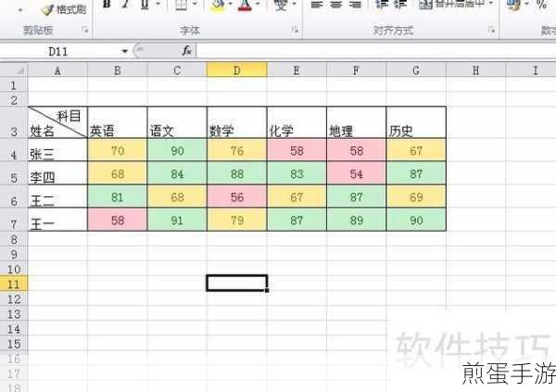
Task: Click Merge and Center (合并后居中)
Action: click(450, 5)
